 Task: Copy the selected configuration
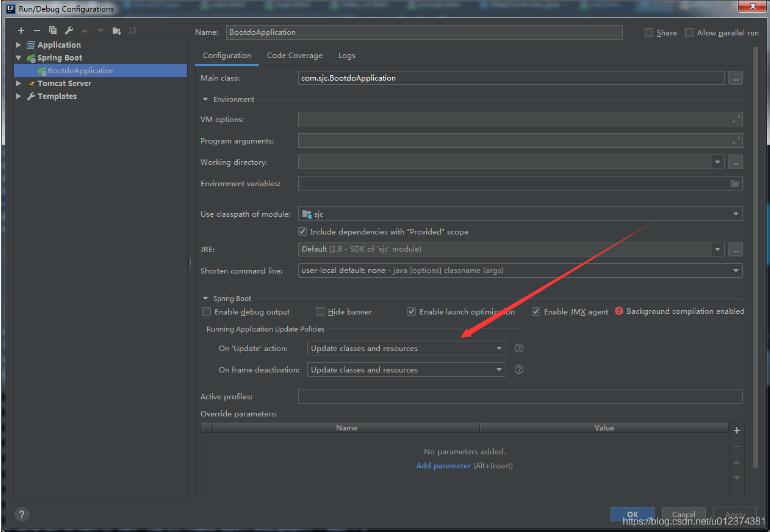tap(53, 31)
